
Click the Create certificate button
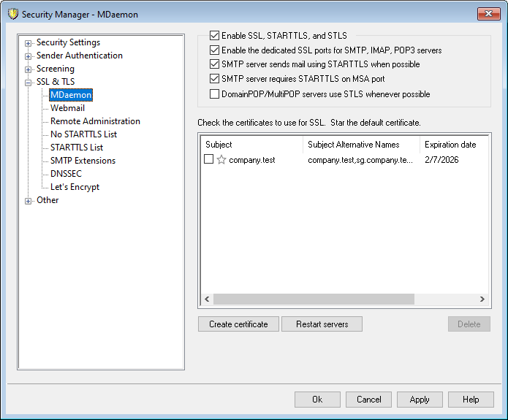238,324
